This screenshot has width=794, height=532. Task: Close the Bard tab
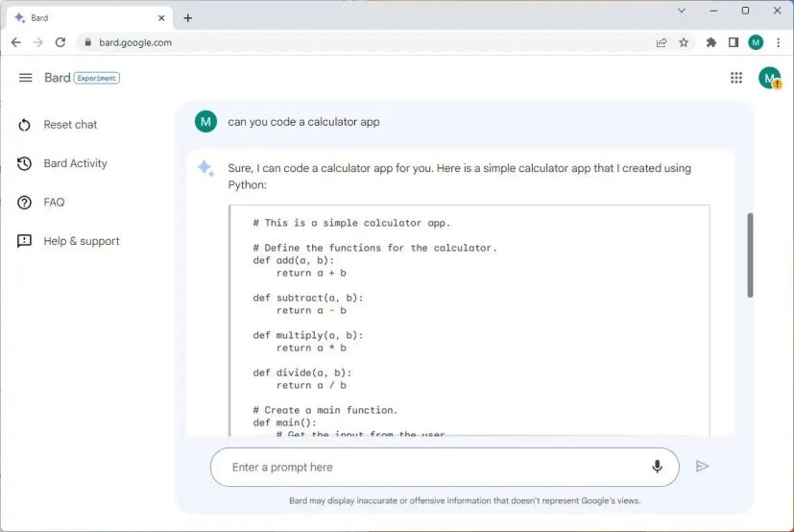coord(161,17)
